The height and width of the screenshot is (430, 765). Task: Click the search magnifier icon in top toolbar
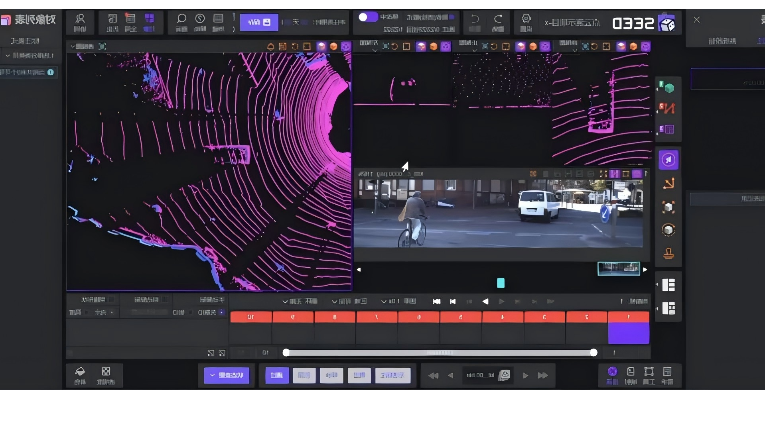click(x=181, y=19)
